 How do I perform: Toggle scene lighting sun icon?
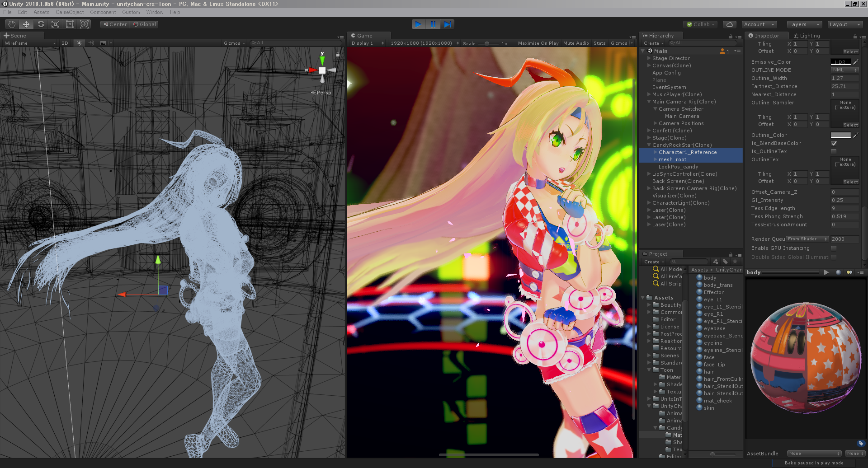click(80, 43)
